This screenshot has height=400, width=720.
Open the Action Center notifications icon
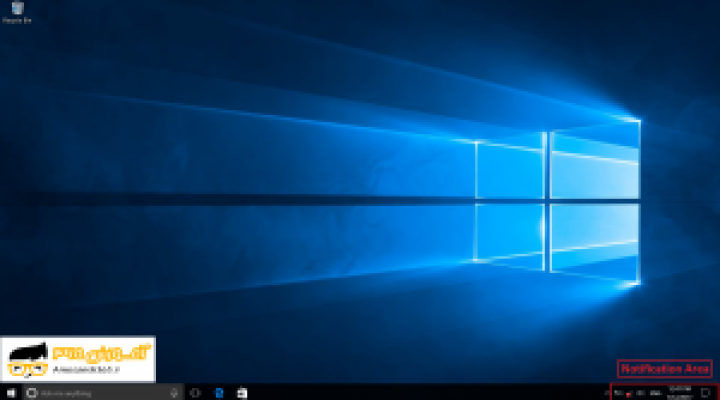point(706,393)
